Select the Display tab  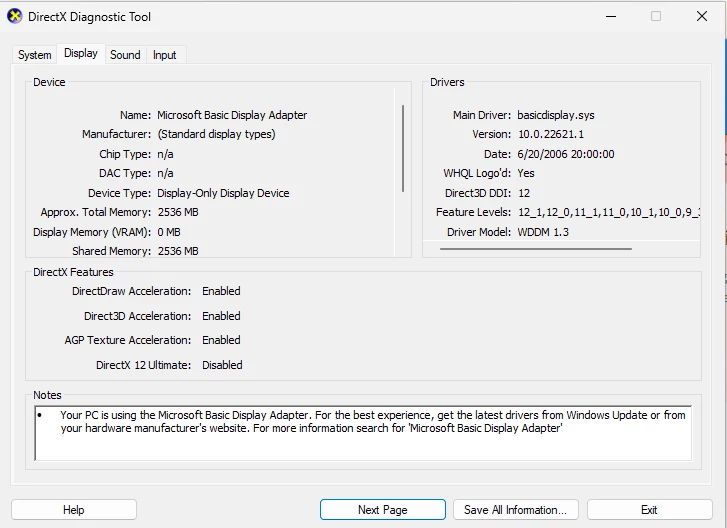tap(81, 53)
